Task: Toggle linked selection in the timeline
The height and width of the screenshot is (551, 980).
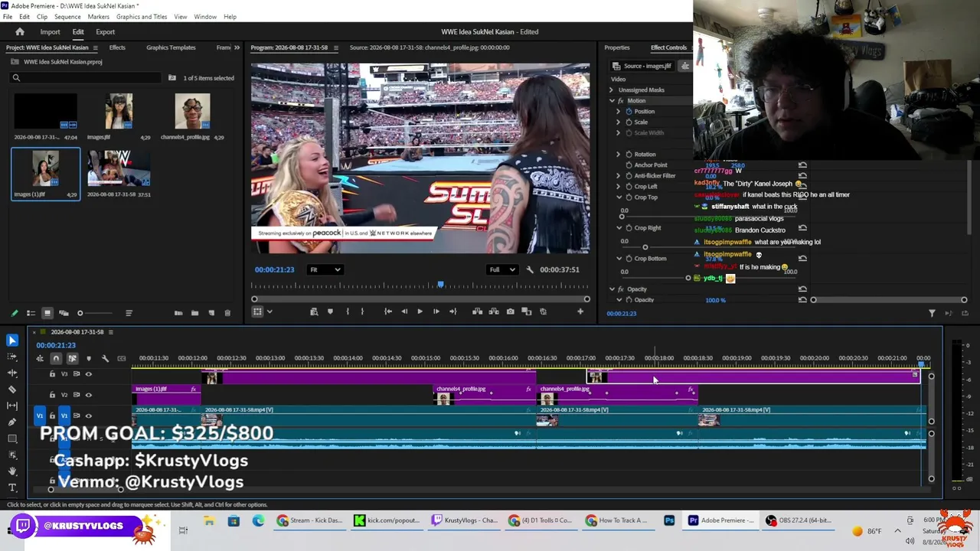Action: 72,358
